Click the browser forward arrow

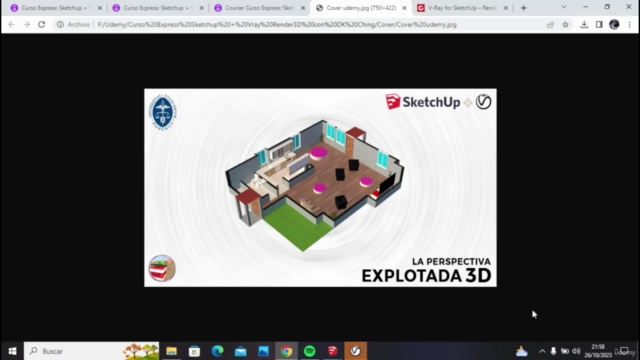pos(27,24)
